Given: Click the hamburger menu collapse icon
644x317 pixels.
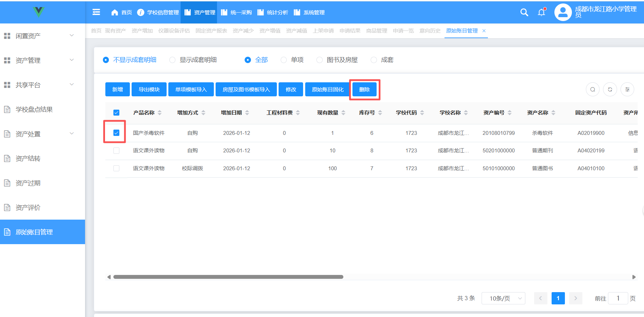Looking at the screenshot, I should 96,12.
